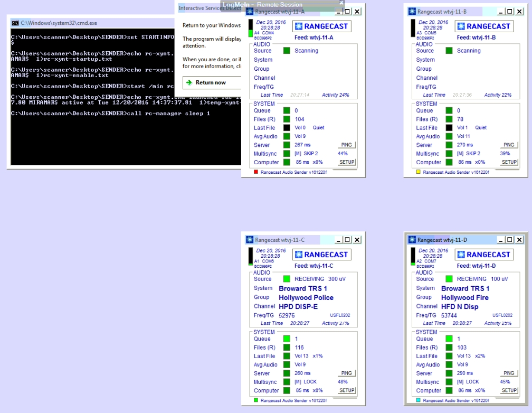Click the RANGECAST logo in wtvj-11-B window

pos(484,26)
